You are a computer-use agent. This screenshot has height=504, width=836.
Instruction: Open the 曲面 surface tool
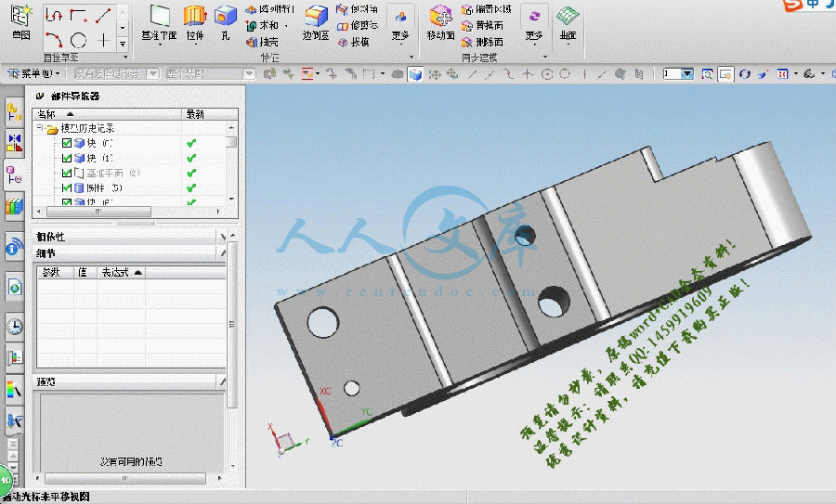point(568,23)
